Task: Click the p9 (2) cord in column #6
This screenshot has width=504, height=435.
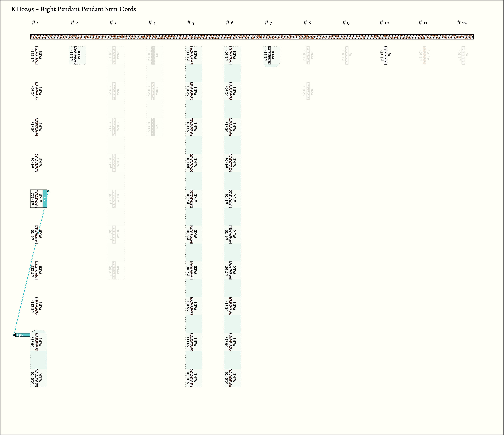Action: (x=231, y=342)
